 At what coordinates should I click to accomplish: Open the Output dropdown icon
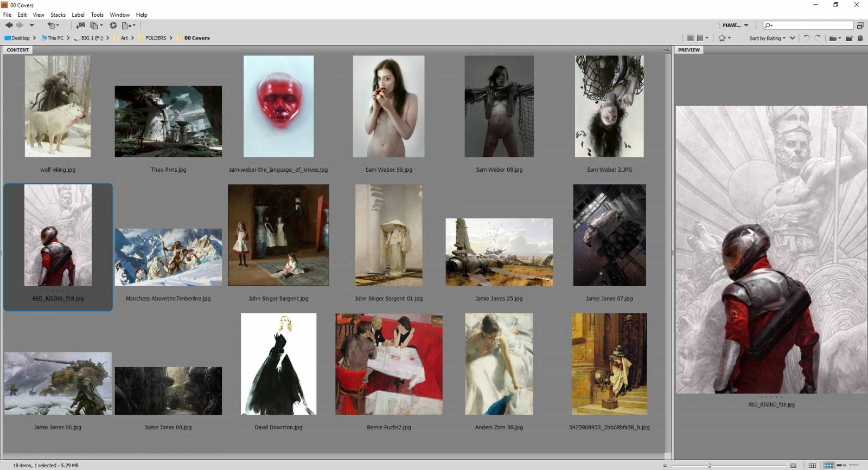[129, 25]
